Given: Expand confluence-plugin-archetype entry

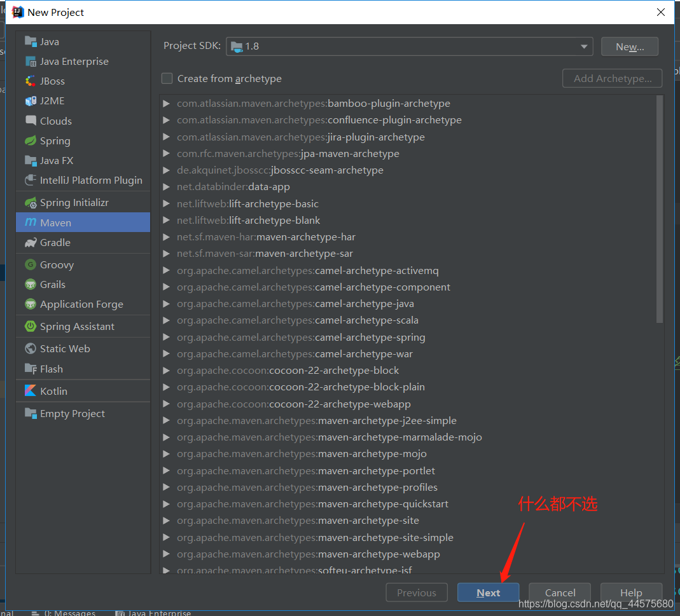Looking at the screenshot, I should pos(166,120).
